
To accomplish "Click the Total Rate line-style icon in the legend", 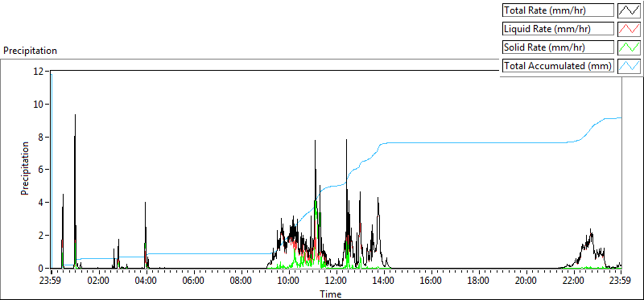I will point(630,10).
